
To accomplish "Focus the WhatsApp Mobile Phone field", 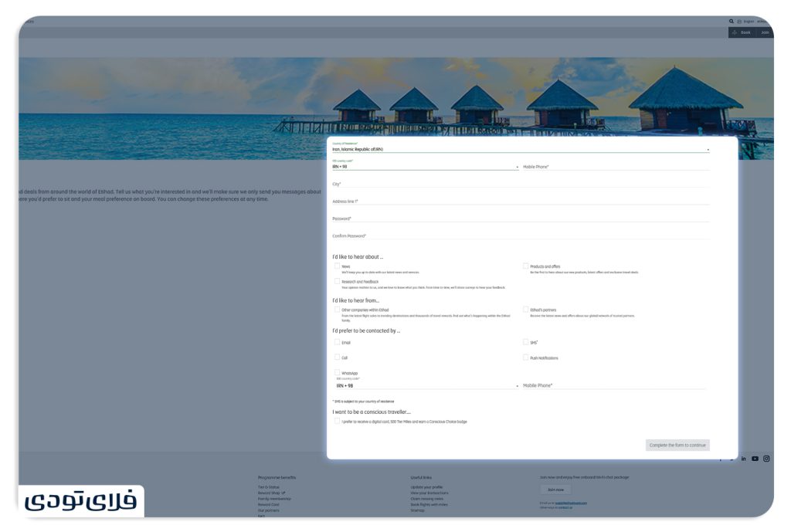I will [x=614, y=385].
